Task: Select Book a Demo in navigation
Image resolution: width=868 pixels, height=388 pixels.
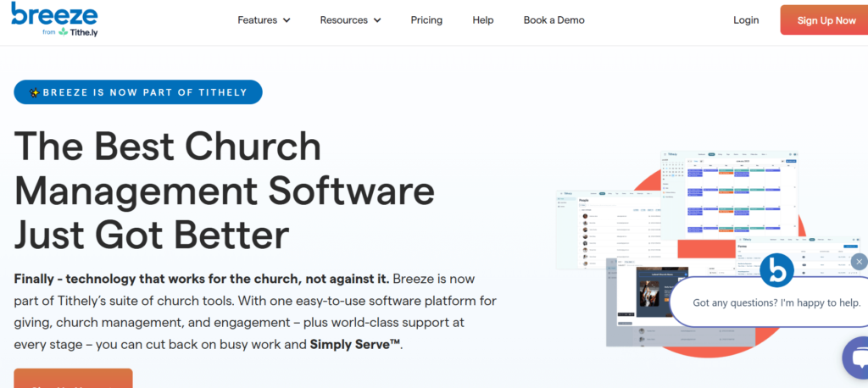Action: [x=554, y=20]
